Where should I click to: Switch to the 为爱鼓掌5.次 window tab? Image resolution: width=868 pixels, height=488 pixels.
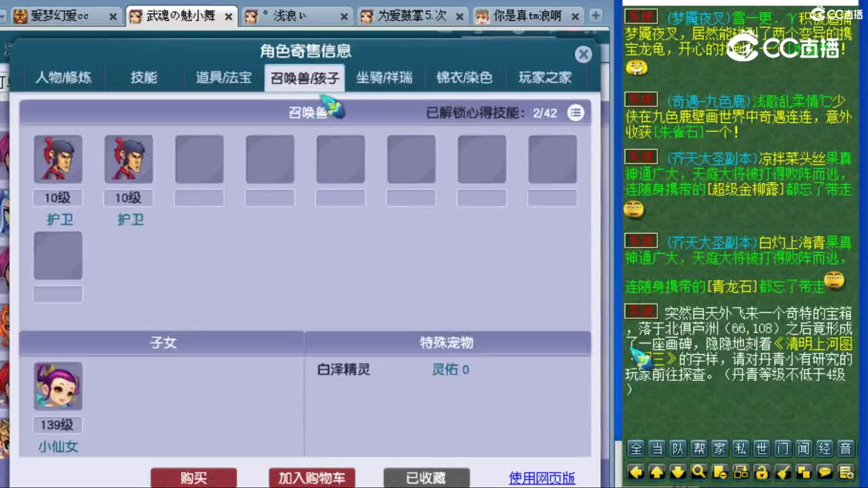[x=412, y=16]
